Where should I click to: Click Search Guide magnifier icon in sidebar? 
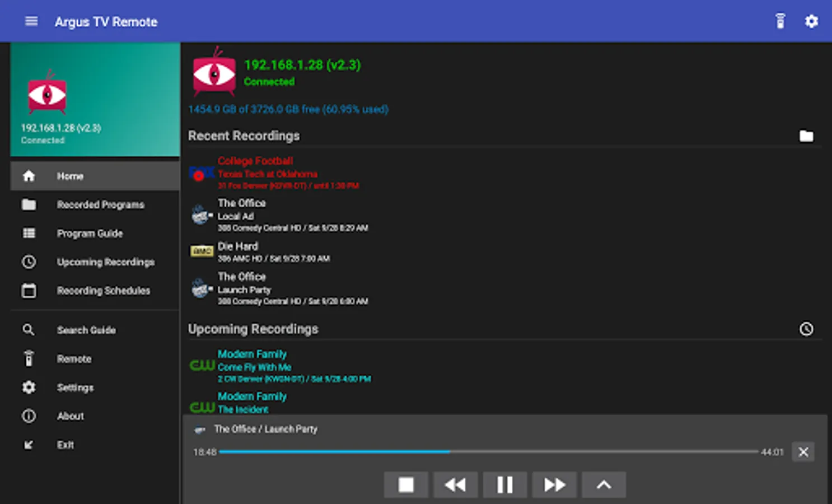tap(29, 330)
